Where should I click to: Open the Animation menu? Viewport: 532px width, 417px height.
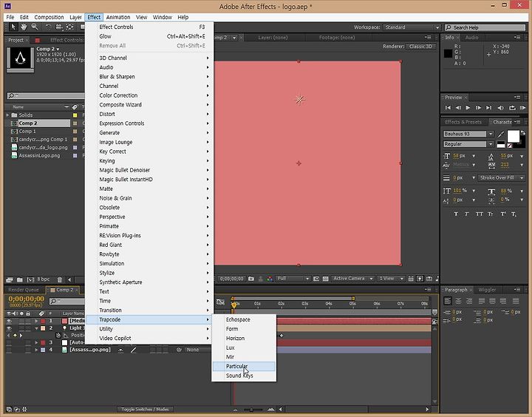118,17
